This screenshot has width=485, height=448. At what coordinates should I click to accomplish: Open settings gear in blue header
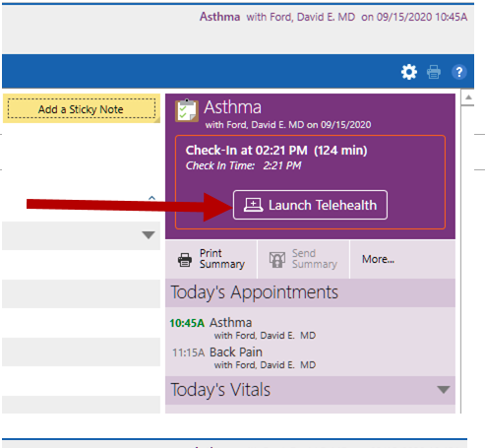point(409,72)
